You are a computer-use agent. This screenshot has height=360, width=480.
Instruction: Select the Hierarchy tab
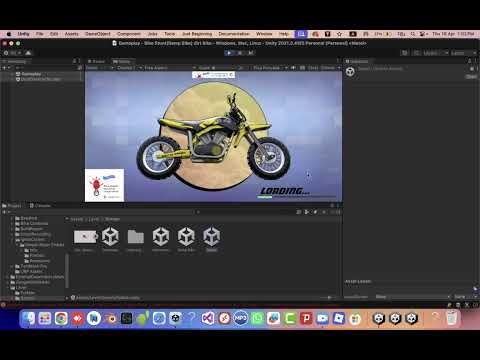[15, 61]
